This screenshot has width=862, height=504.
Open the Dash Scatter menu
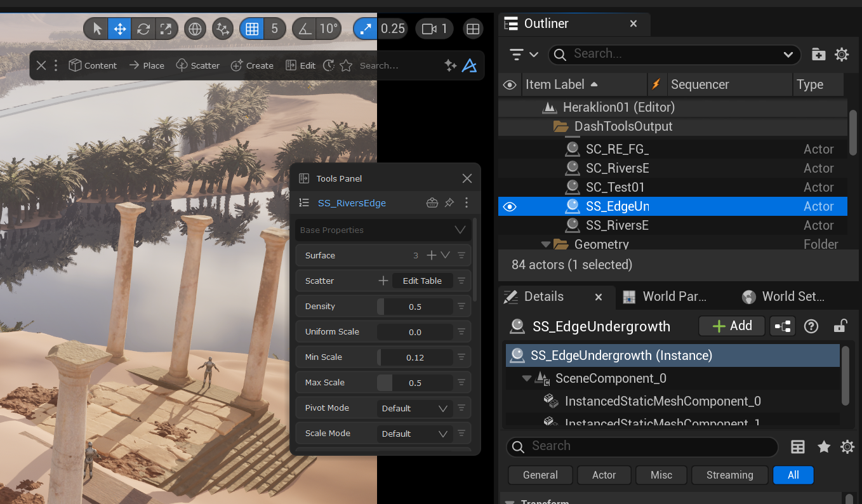197,65
